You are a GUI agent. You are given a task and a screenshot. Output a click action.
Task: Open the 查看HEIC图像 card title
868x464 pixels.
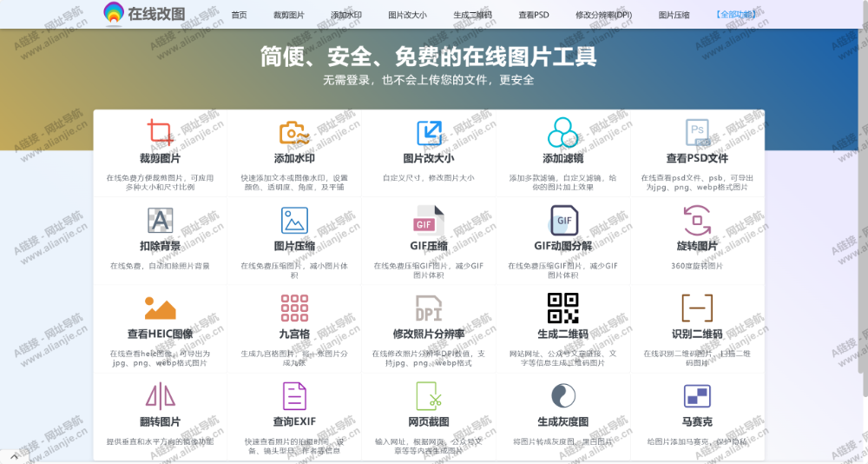[x=160, y=335]
